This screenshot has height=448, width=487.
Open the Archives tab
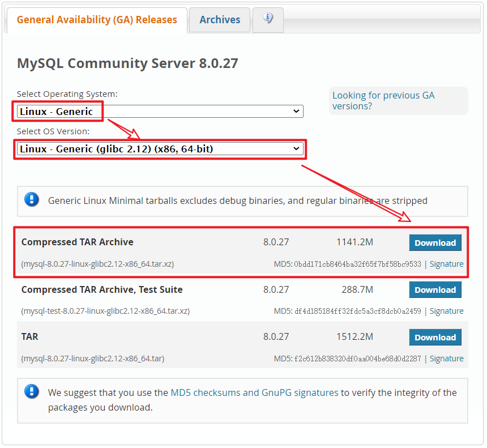click(x=220, y=20)
